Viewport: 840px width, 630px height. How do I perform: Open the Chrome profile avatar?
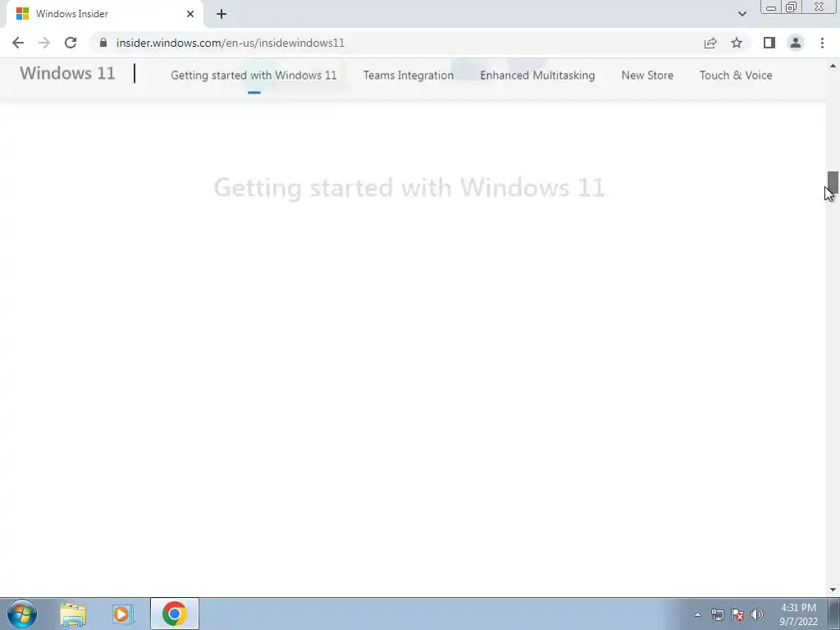coord(796,43)
